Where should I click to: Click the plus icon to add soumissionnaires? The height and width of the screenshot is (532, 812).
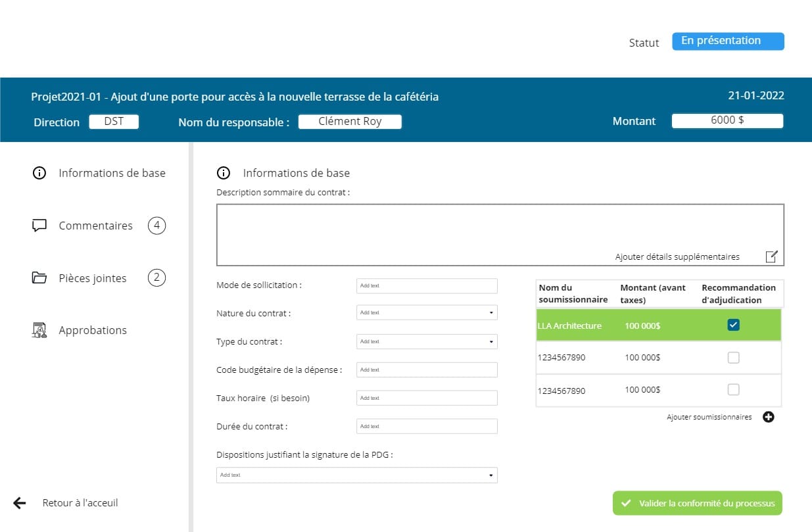(768, 417)
